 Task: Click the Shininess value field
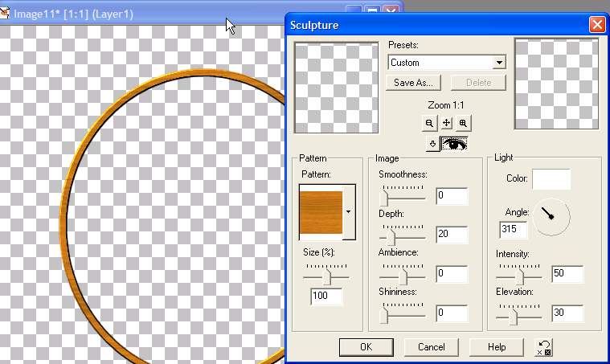[452, 313]
